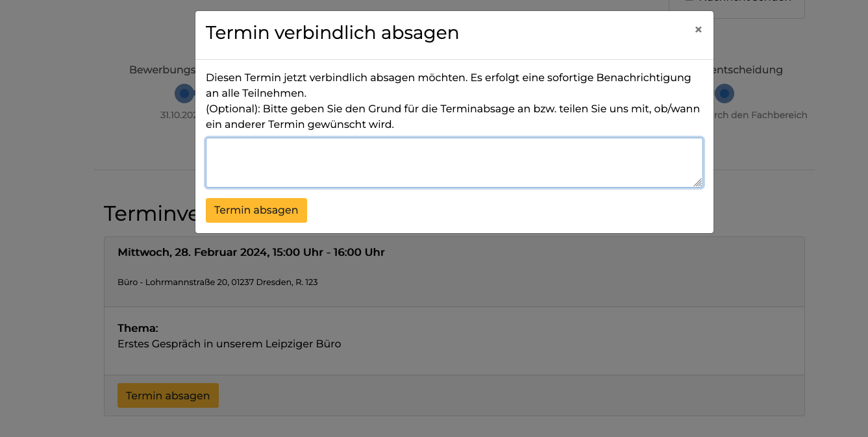Click the (Optional) instruction paragraph

(453, 117)
